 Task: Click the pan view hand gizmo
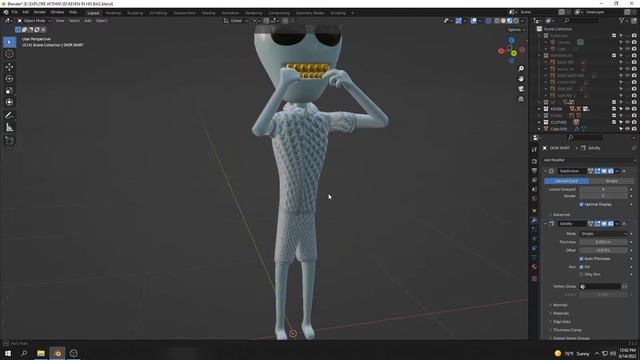click(x=521, y=79)
